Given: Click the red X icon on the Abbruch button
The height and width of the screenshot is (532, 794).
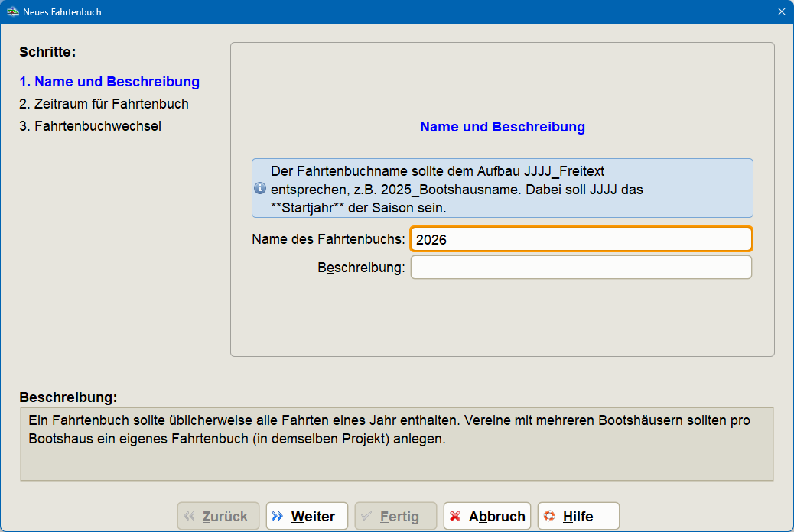Looking at the screenshot, I should [x=457, y=516].
